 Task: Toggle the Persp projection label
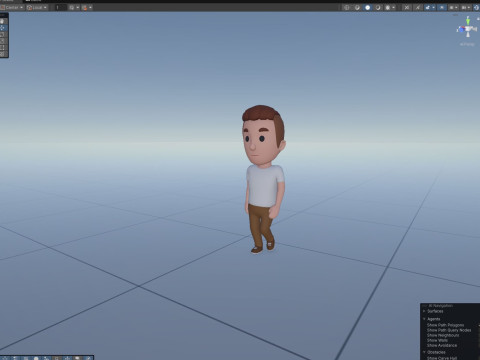467,44
